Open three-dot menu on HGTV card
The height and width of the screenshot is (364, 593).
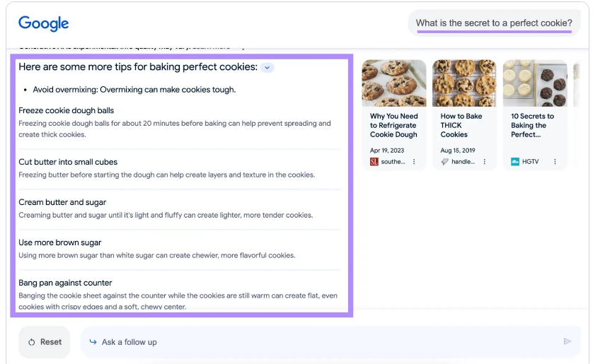555,162
